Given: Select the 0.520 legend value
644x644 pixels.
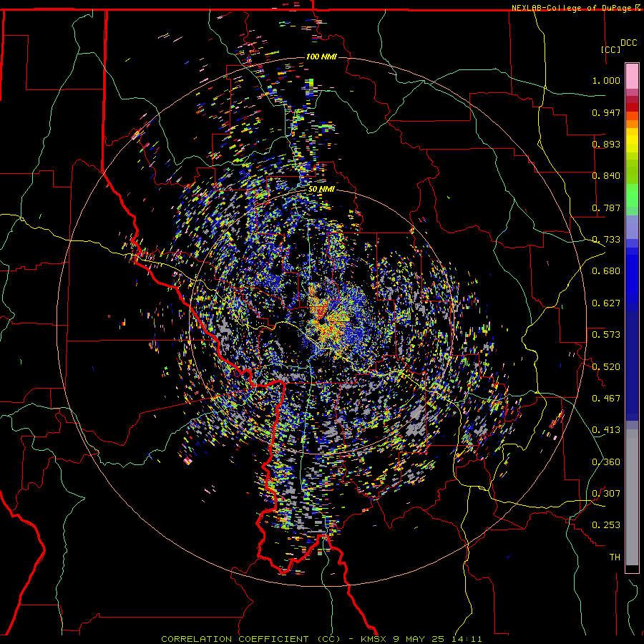Looking at the screenshot, I should click(606, 367).
